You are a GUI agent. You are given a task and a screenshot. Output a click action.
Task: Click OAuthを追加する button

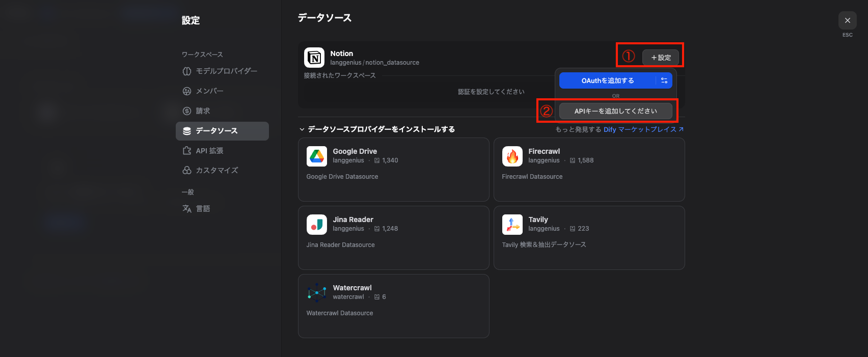608,80
